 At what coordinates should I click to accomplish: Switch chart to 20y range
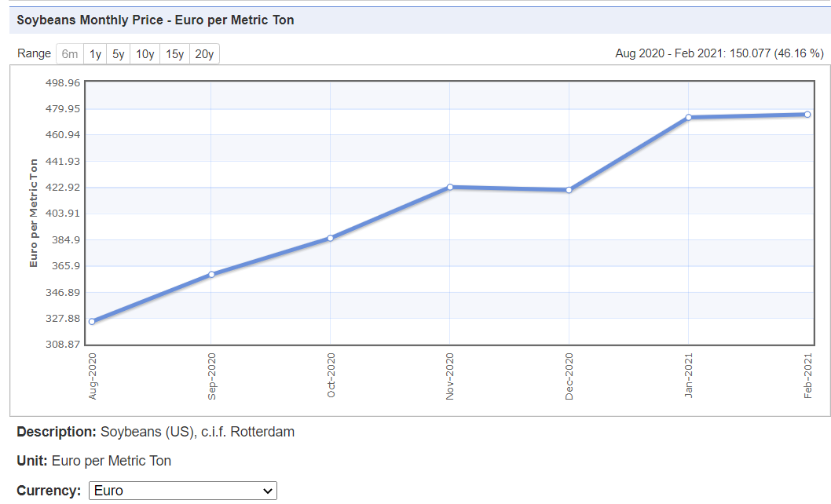204,54
